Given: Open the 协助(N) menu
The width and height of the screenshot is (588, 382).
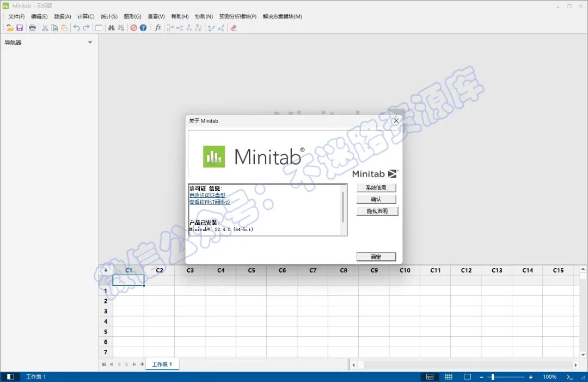Looking at the screenshot, I should 204,16.
